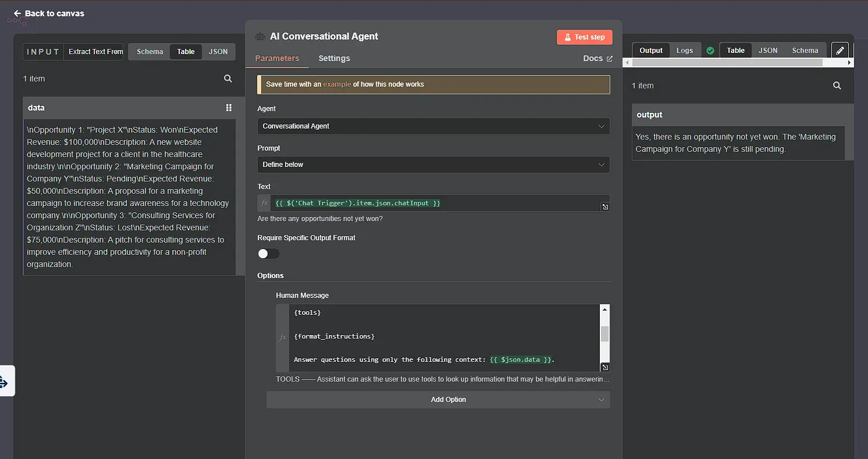This screenshot has width=868, height=459.
Task: Open search in the INPUT panel
Action: tap(227, 79)
